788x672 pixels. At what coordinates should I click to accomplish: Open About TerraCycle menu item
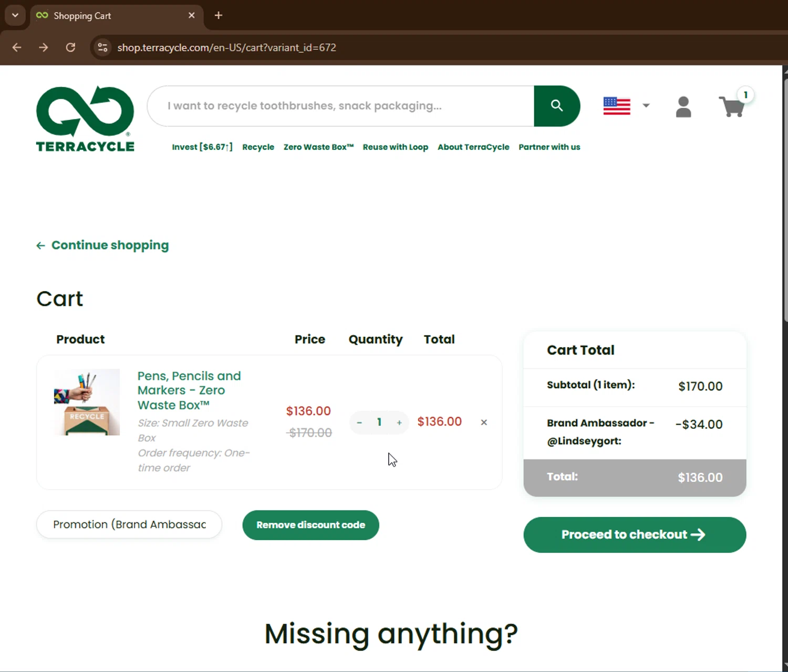point(473,147)
